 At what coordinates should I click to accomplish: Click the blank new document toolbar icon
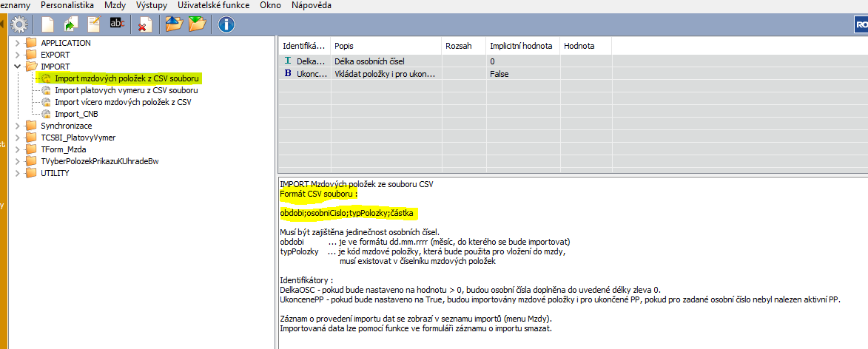pyautogui.click(x=47, y=24)
